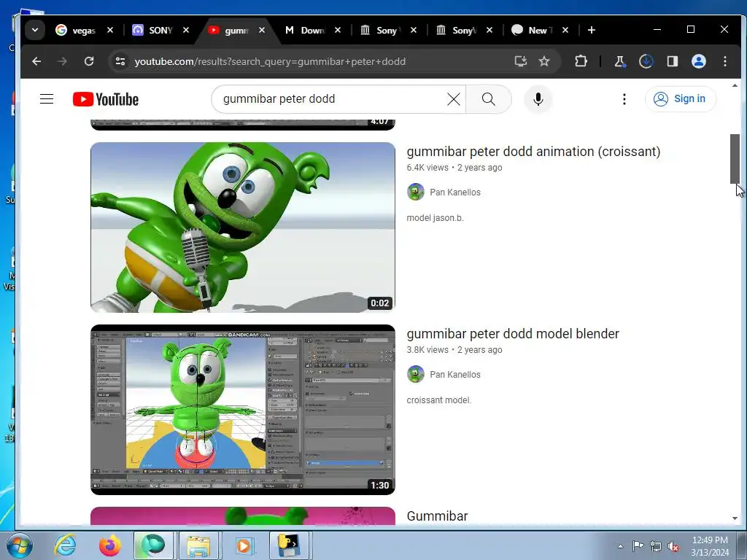Viewport: 747px width, 560px height.
Task: Open a new browser tab
Action: pyautogui.click(x=591, y=30)
